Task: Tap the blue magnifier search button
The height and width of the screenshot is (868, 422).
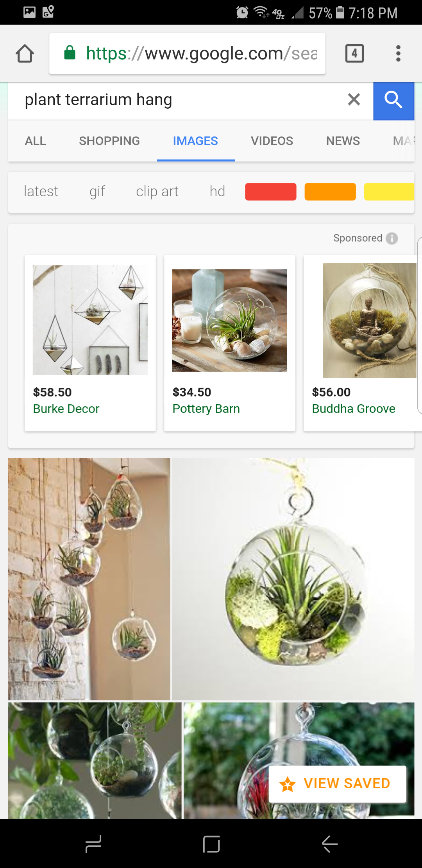Action: click(393, 101)
